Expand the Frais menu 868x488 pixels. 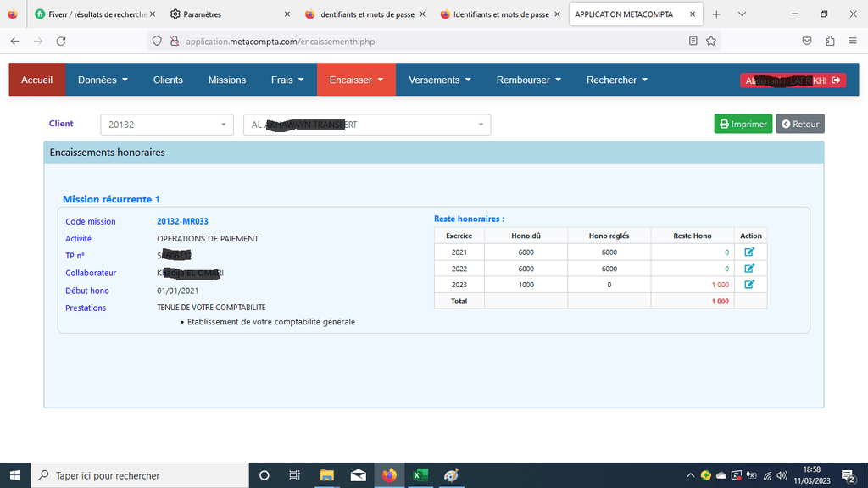[287, 80]
